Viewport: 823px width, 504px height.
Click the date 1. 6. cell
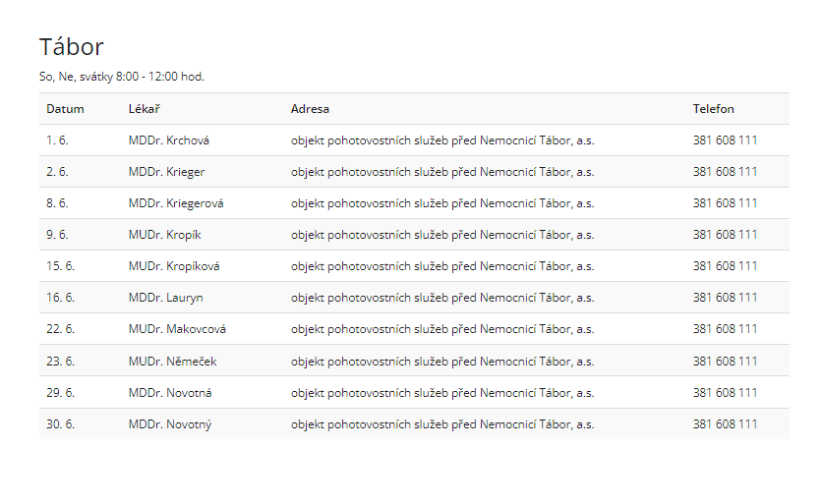57,140
